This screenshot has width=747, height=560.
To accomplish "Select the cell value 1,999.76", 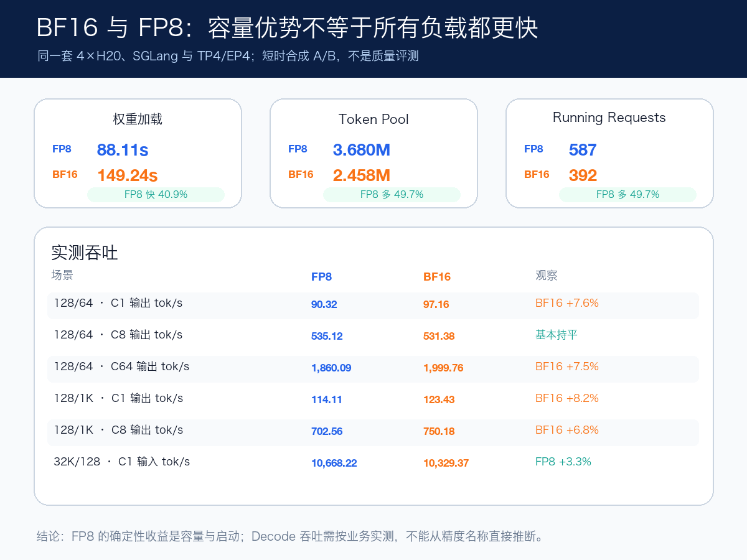I will 443,368.
